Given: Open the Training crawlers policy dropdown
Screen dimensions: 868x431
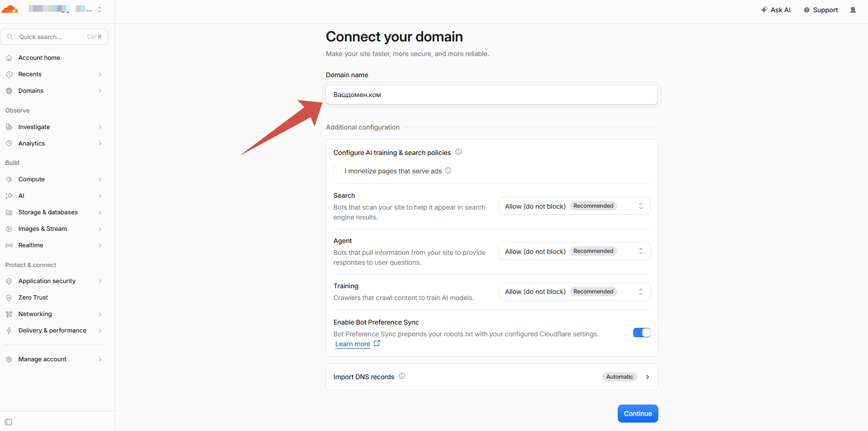Looking at the screenshot, I should pos(574,292).
